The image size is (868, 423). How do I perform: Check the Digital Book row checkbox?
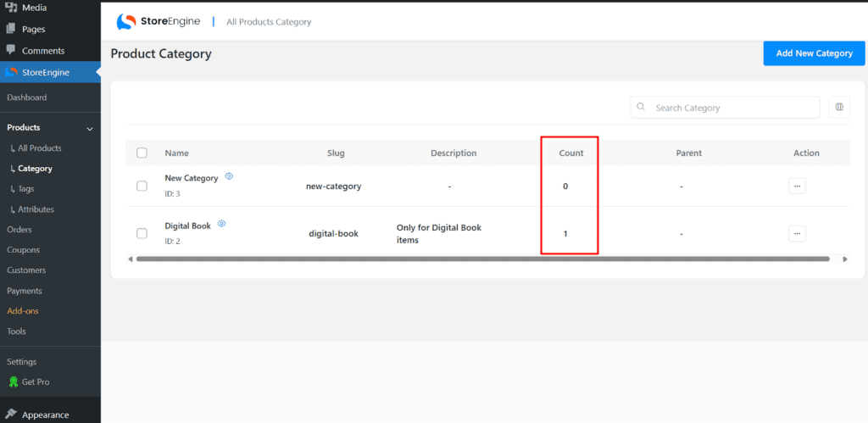point(142,233)
